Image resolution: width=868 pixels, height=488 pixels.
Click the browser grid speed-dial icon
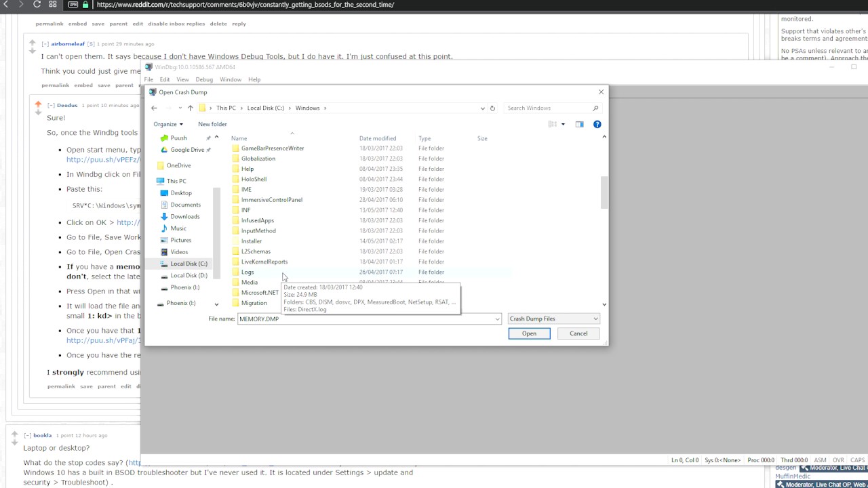click(x=53, y=4)
